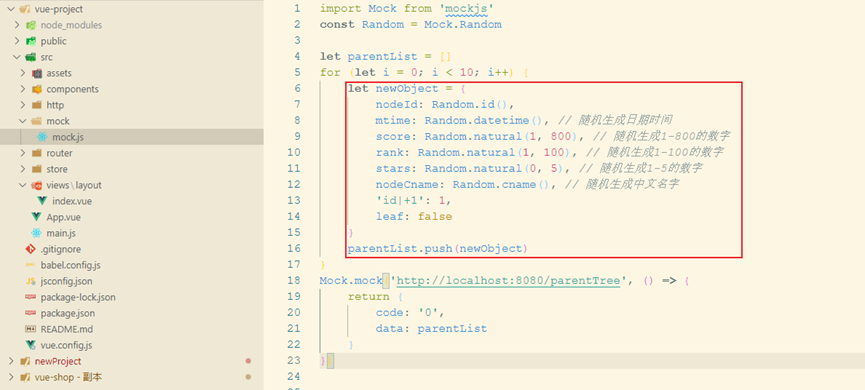Collapse the views\layout folder chevron
The width and height of the screenshot is (865, 390).
coord(23,185)
